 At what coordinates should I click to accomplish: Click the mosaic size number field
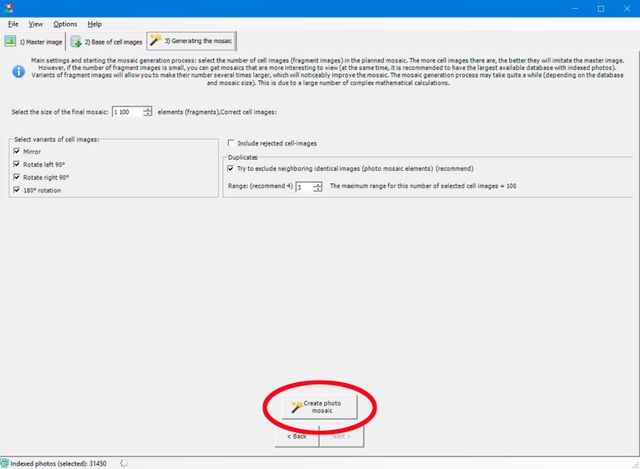[x=127, y=112]
